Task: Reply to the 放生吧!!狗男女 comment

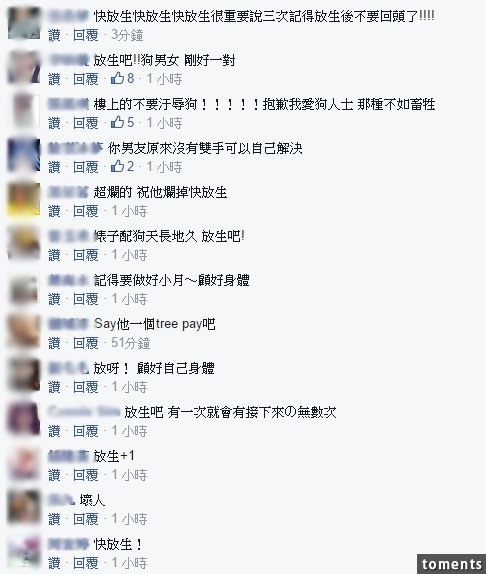Action: coord(86,79)
